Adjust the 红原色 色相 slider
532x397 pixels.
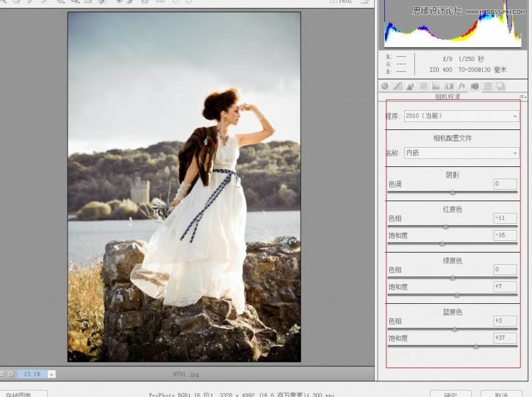[445, 227]
